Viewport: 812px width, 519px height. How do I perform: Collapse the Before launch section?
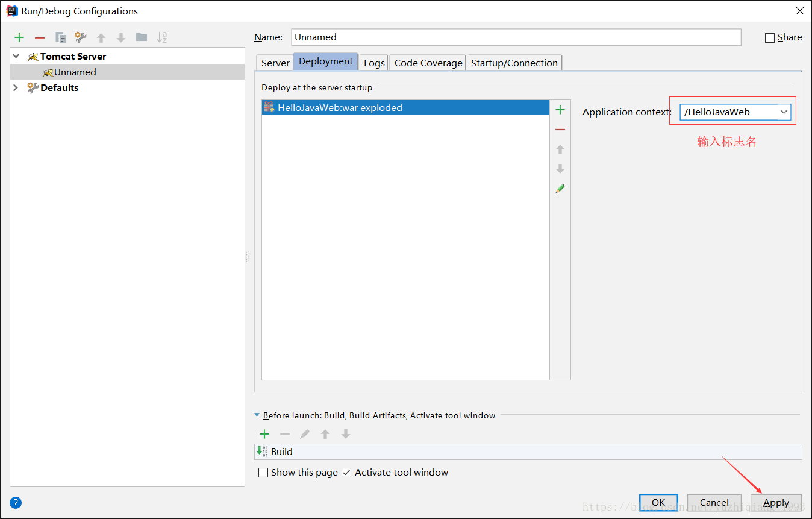257,415
